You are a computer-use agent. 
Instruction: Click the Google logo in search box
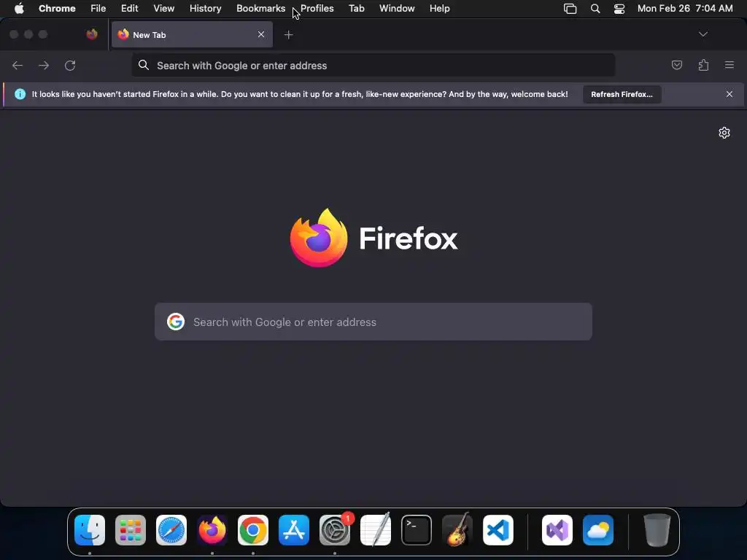(176, 322)
